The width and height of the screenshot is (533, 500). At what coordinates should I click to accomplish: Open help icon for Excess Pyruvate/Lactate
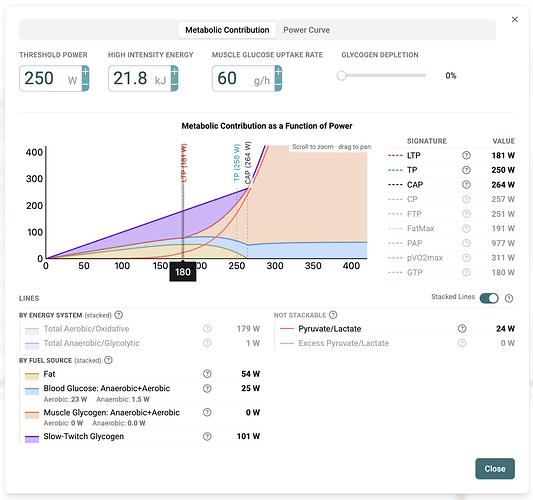coord(462,343)
